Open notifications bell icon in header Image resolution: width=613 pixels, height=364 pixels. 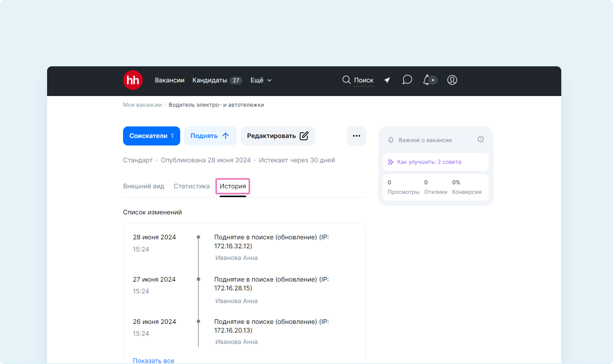click(x=427, y=80)
